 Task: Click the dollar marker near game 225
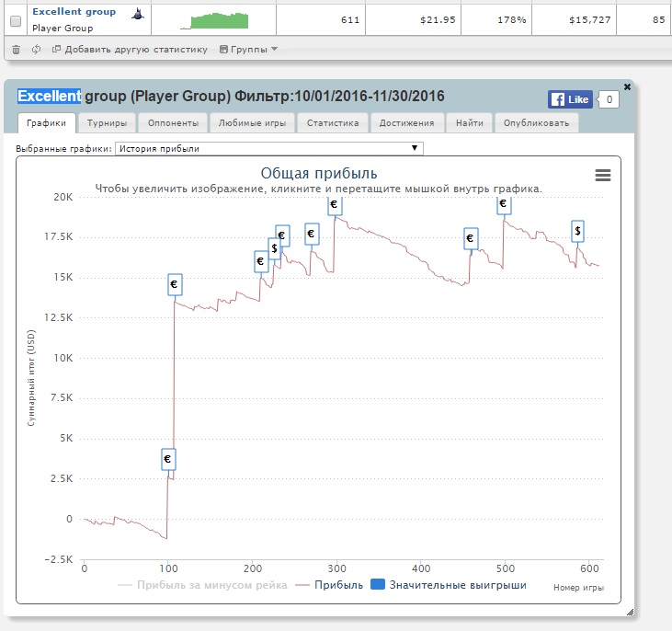(274, 248)
